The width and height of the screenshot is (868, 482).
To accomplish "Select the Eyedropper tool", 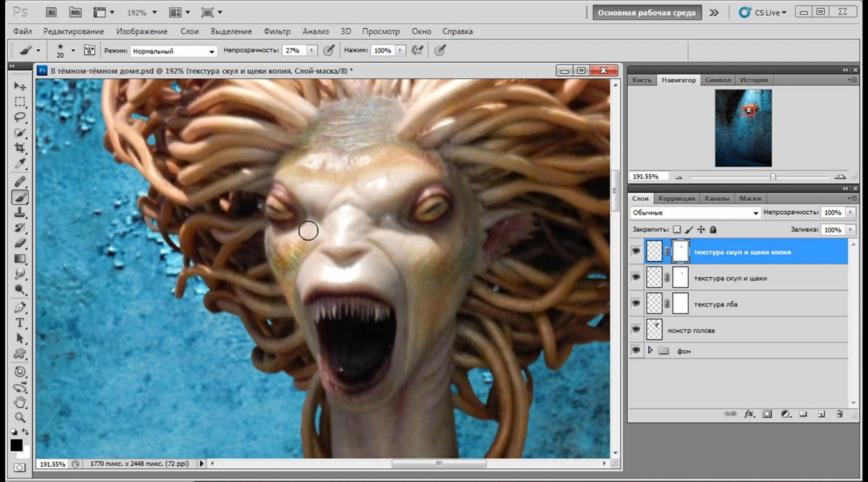I will click(20, 164).
